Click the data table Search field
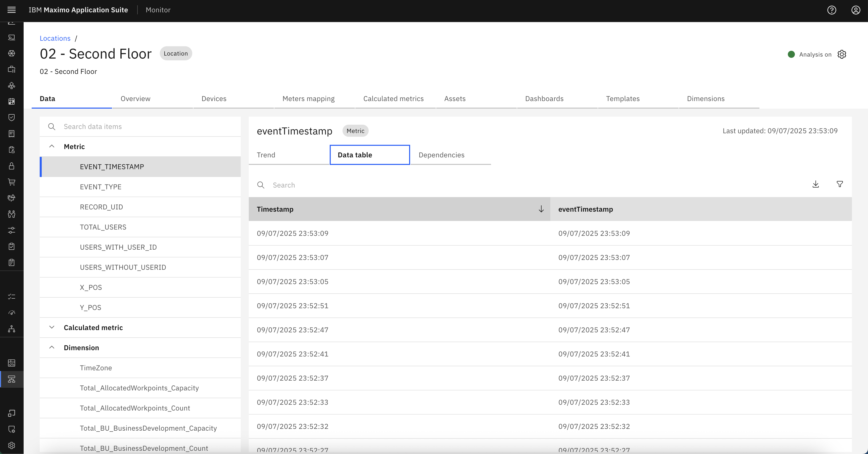 pos(526,185)
